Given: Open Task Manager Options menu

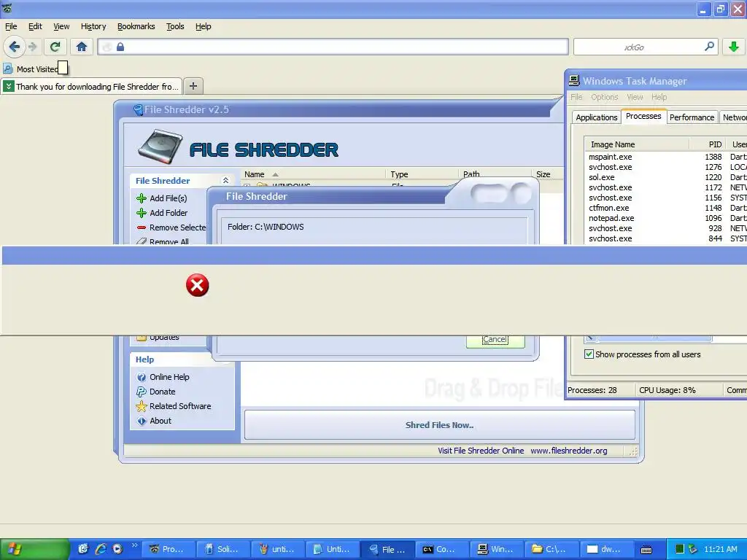Looking at the screenshot, I should (x=605, y=97).
